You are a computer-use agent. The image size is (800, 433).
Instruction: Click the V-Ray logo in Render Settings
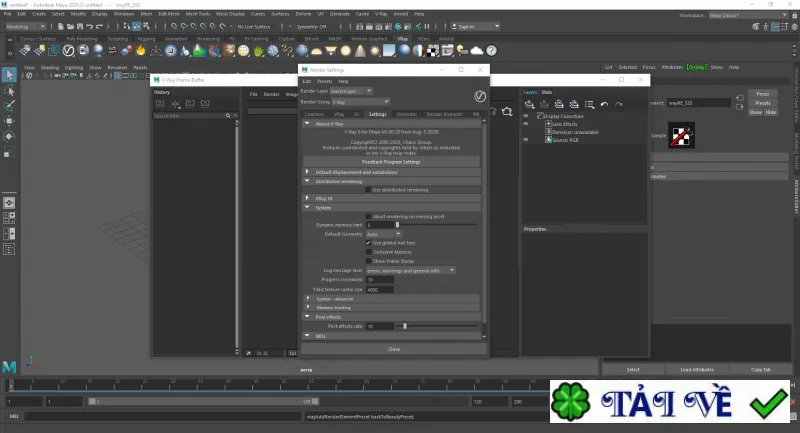480,96
